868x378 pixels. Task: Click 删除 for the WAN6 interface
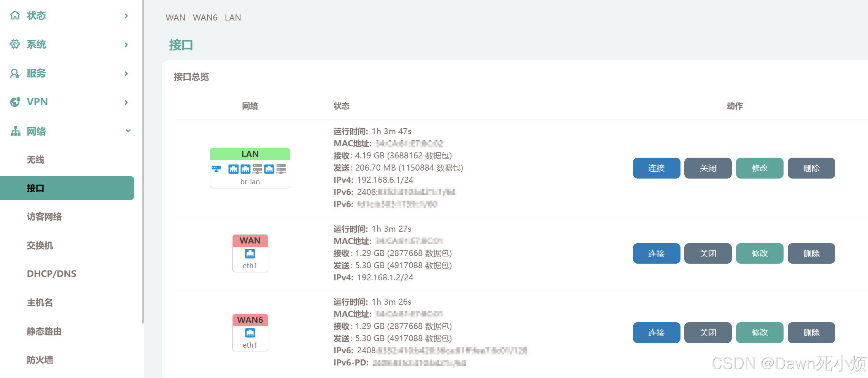(811, 332)
